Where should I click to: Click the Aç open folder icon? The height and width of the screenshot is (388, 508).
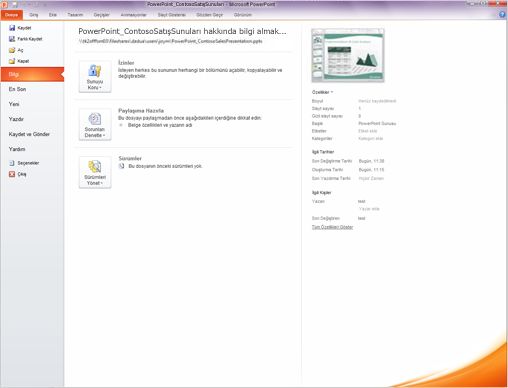12,50
